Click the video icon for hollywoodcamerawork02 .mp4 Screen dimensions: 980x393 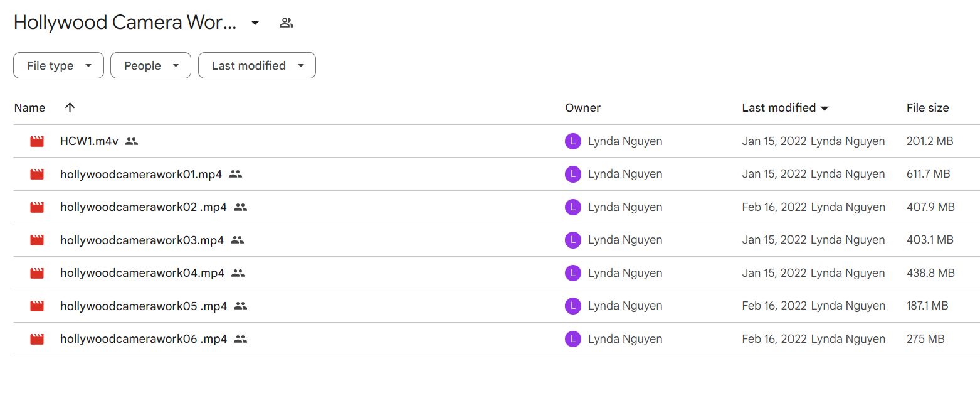point(37,207)
